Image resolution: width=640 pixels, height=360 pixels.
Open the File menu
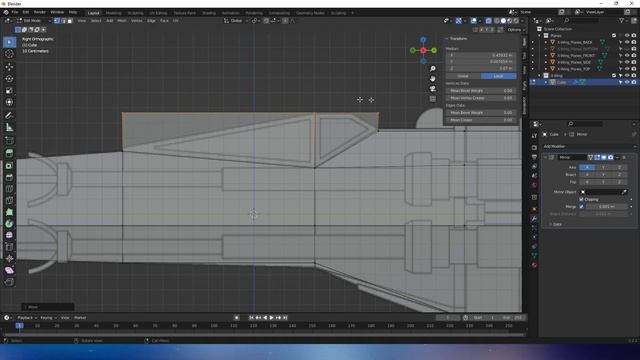click(x=15, y=12)
